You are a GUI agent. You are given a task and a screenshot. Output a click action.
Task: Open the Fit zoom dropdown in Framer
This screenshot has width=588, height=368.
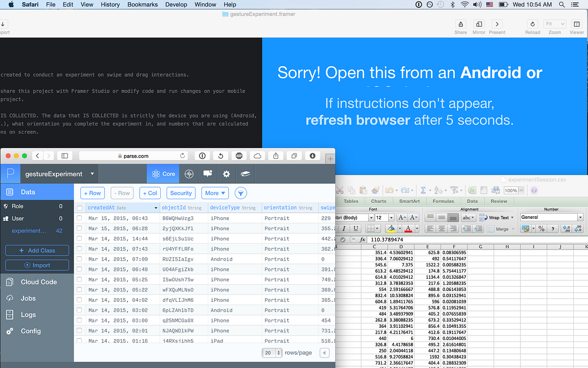point(555,24)
